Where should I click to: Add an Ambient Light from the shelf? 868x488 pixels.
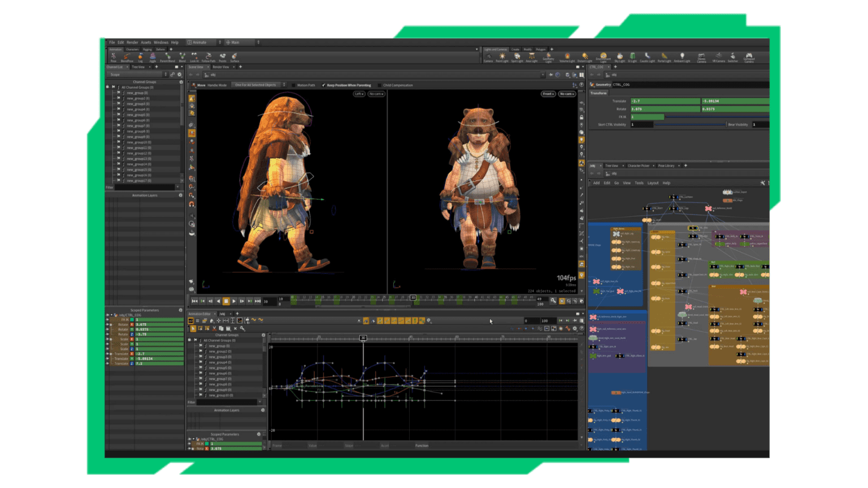coord(683,57)
